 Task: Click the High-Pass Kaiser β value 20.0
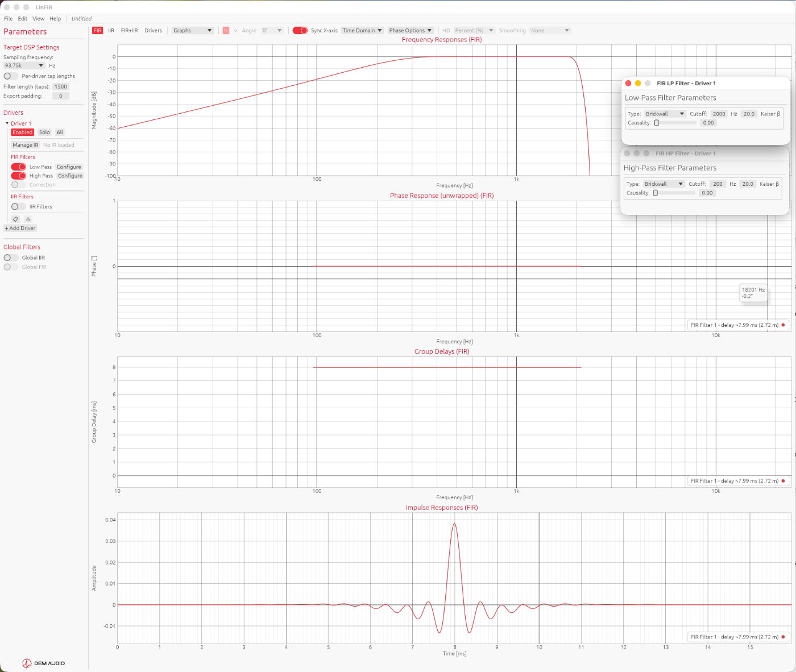(748, 184)
